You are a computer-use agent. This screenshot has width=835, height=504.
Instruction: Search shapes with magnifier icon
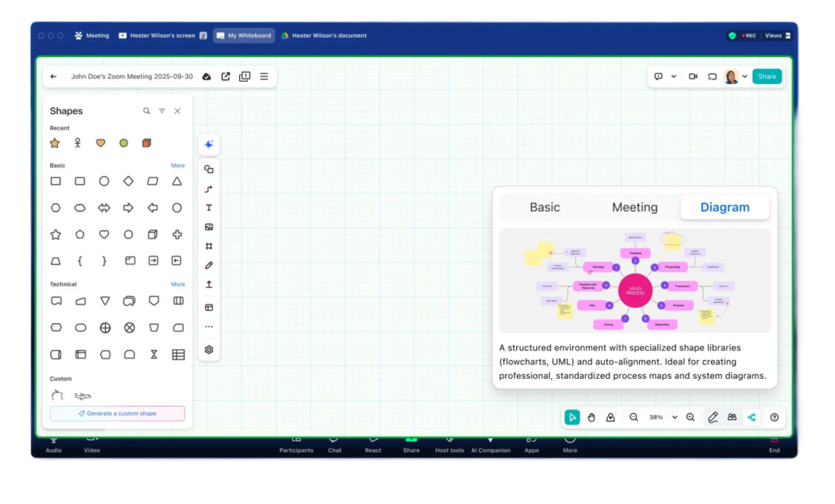click(147, 111)
